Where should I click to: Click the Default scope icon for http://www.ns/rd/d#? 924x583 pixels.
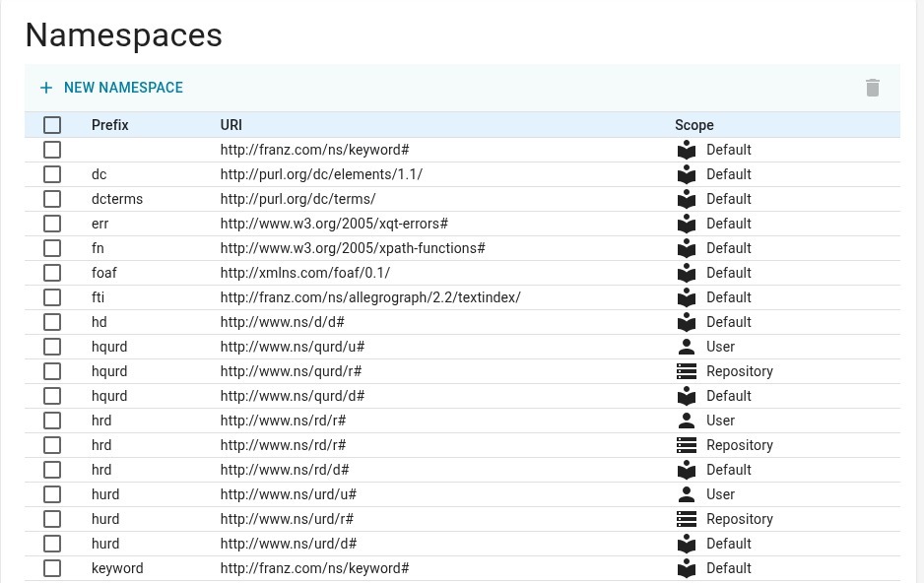[x=686, y=470]
